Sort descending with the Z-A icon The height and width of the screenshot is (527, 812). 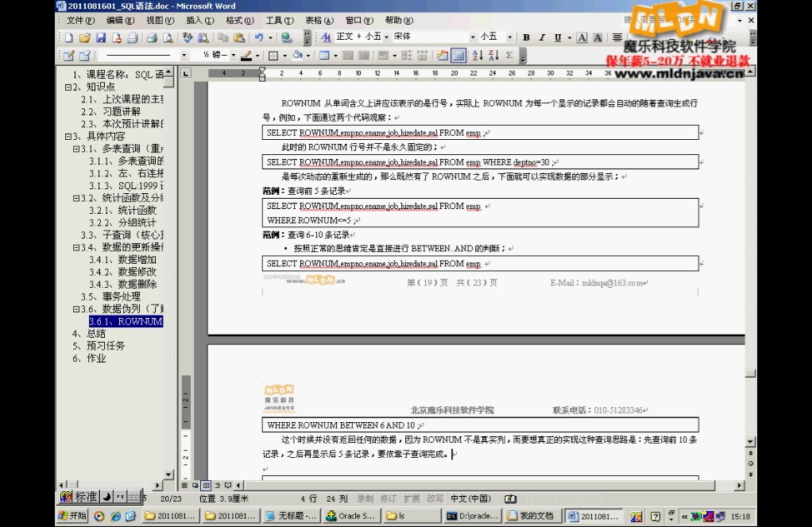[x=493, y=56]
